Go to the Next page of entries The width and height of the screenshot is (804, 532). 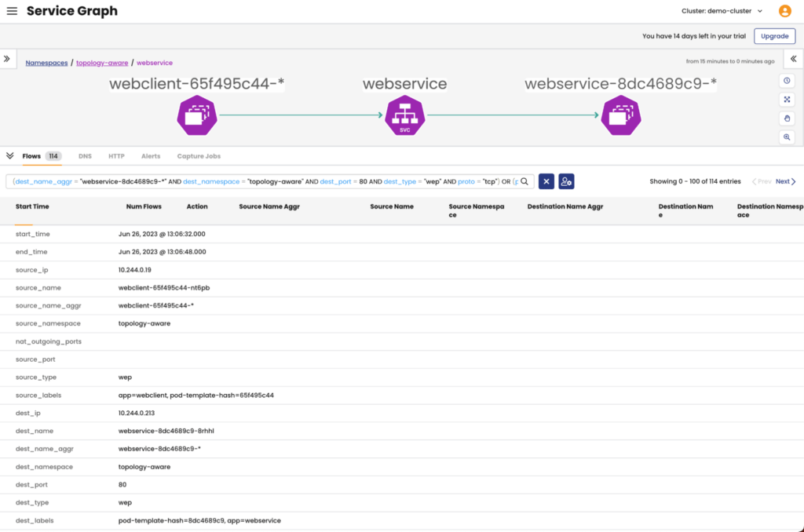tap(785, 181)
